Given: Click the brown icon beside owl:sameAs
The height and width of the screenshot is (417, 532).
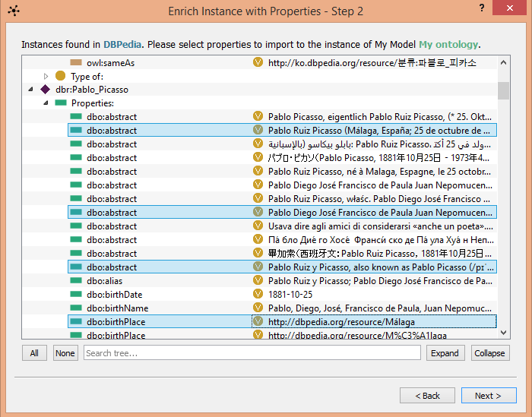Looking at the screenshot, I should pyautogui.click(x=76, y=62).
